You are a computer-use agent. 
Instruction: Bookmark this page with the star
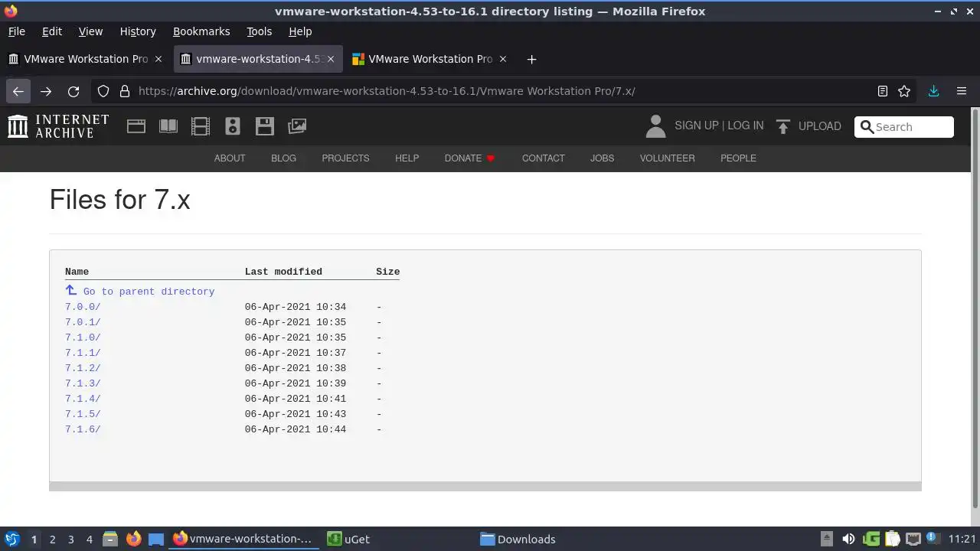(904, 91)
